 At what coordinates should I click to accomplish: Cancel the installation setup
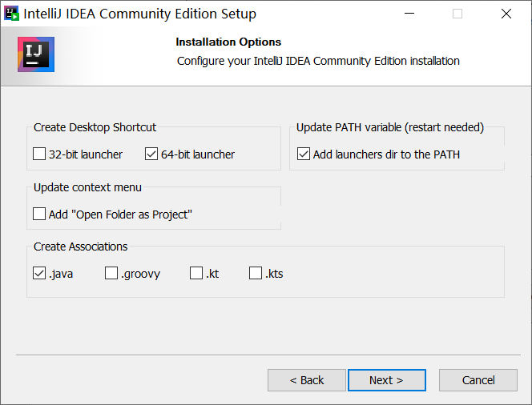pyautogui.click(x=478, y=380)
